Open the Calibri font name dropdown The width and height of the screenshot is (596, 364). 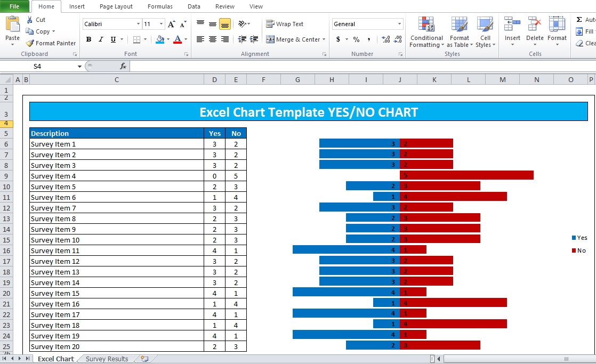click(138, 23)
